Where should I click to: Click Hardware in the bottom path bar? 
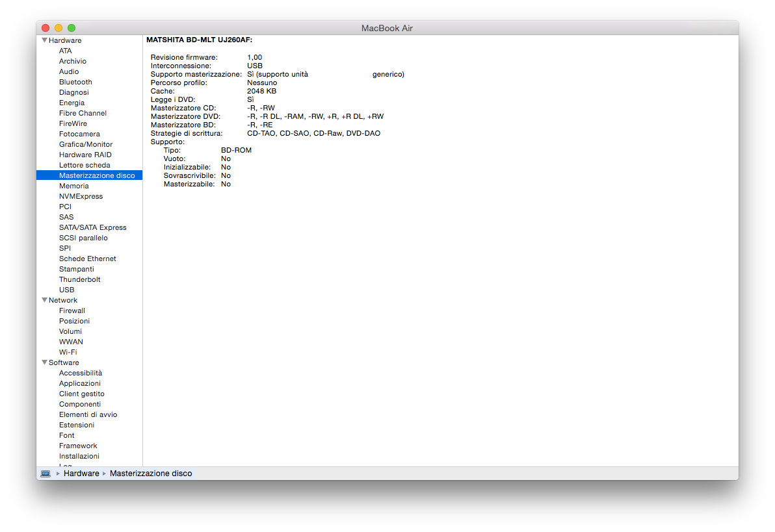coord(81,474)
